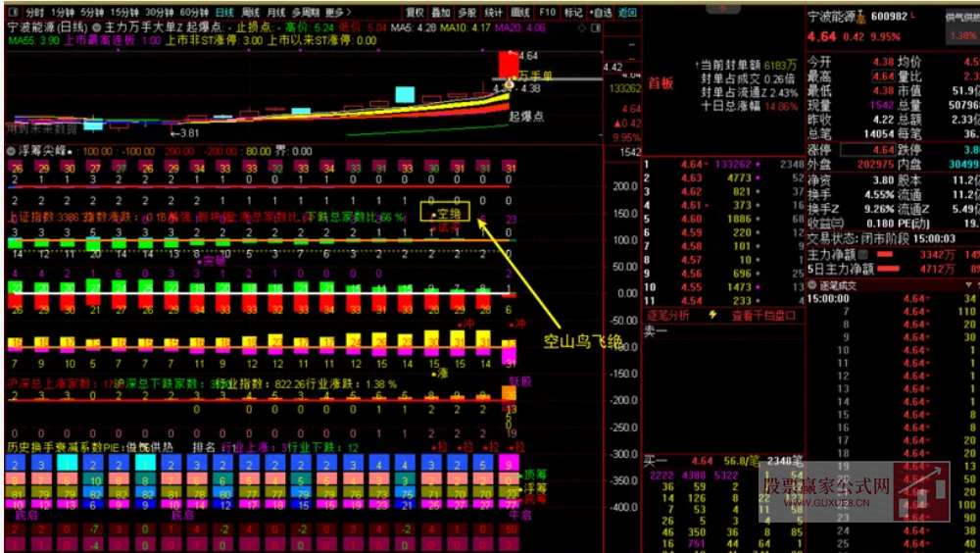Select the 日线 daily period tab

(224, 13)
